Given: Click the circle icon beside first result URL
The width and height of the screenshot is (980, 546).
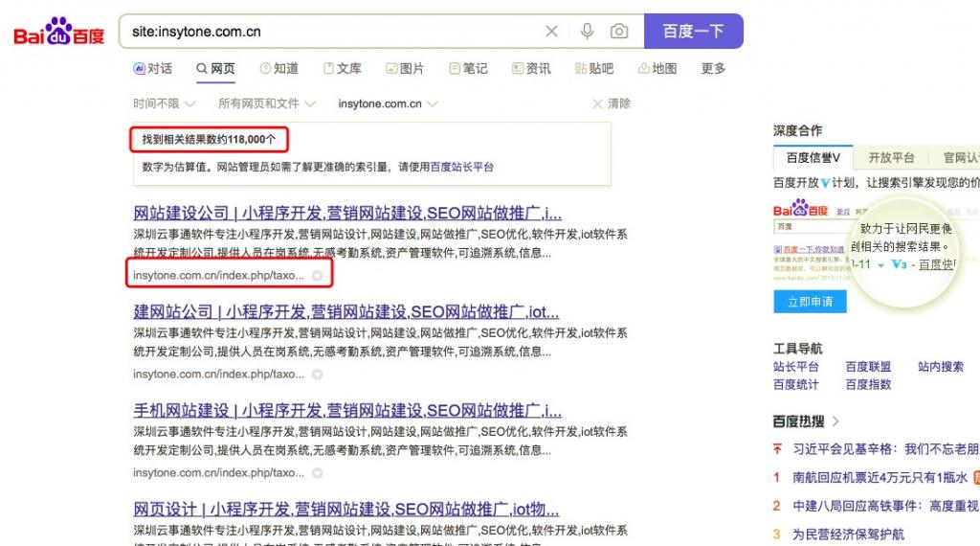Looking at the screenshot, I should 317,276.
